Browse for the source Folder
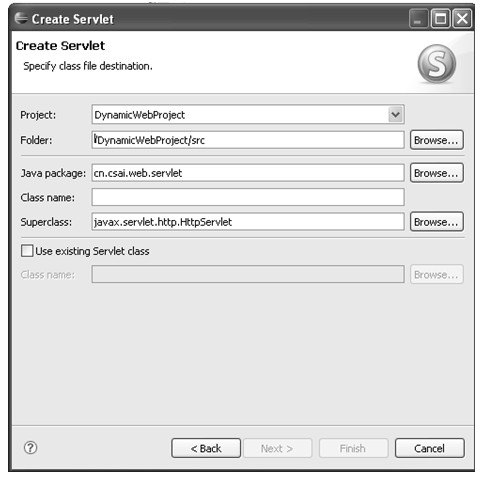This screenshot has width=490, height=477. pyautogui.click(x=436, y=140)
